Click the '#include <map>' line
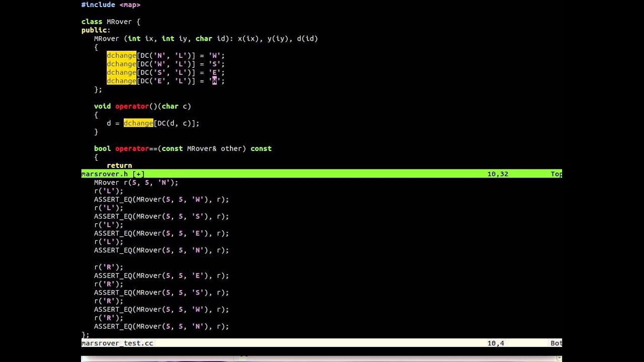 click(111, 5)
